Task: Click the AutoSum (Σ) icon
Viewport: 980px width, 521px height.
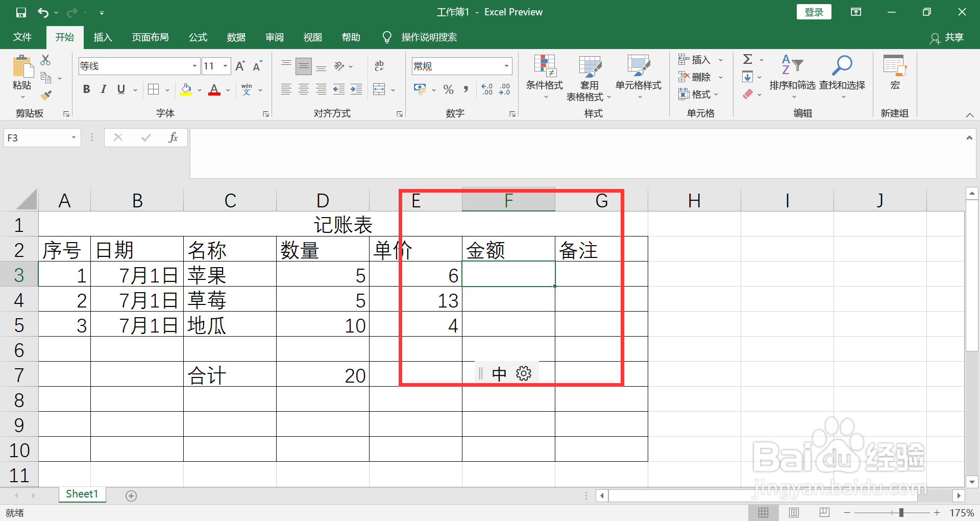Action: click(x=748, y=59)
